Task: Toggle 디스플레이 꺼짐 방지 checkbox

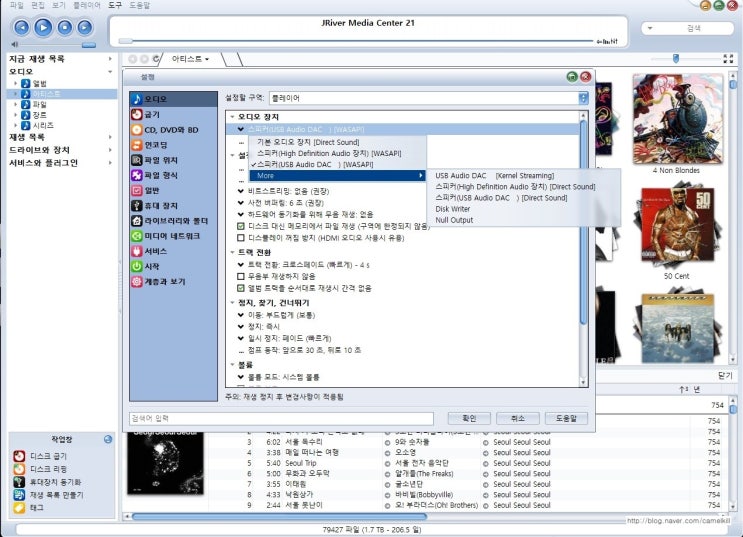Action: pos(241,238)
